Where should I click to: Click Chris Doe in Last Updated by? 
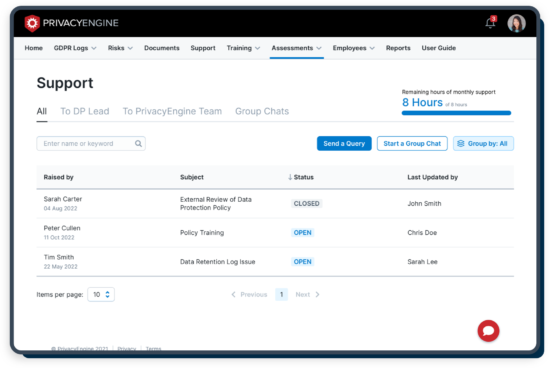coord(422,233)
